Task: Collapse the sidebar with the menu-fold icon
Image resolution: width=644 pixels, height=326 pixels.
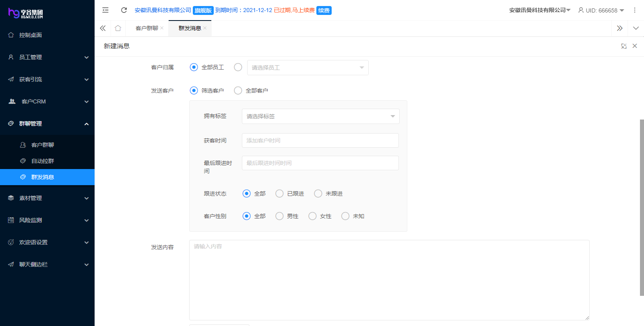Action: click(105, 10)
